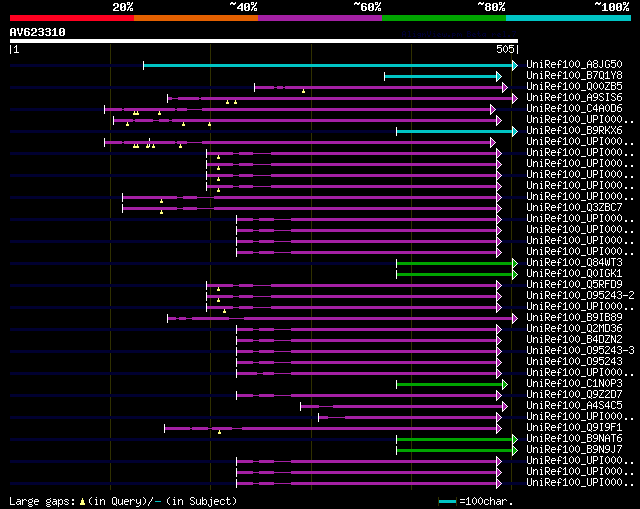Image resolution: width=640 pixels, height=509 pixels.
Task: Click the UniRef100_A4S4C5 label
Action: 574,405
